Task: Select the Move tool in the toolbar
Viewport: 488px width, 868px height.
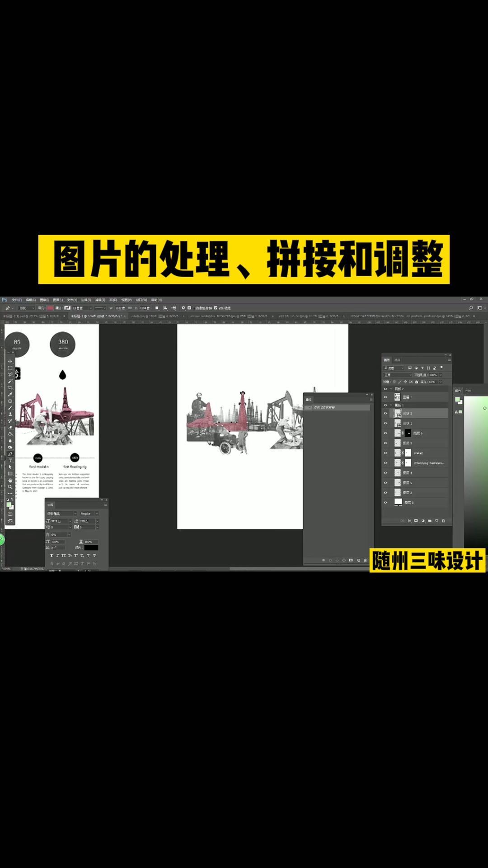Action: pos(10,361)
